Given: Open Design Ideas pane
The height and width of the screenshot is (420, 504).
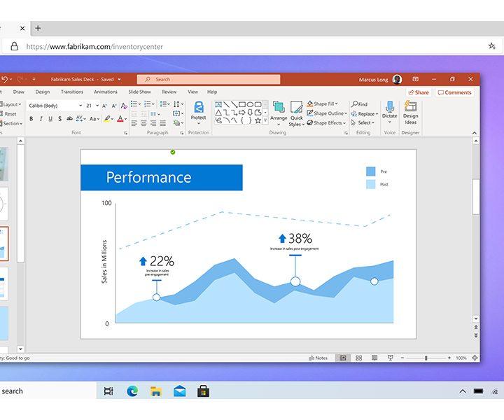Looking at the screenshot, I should [410, 113].
